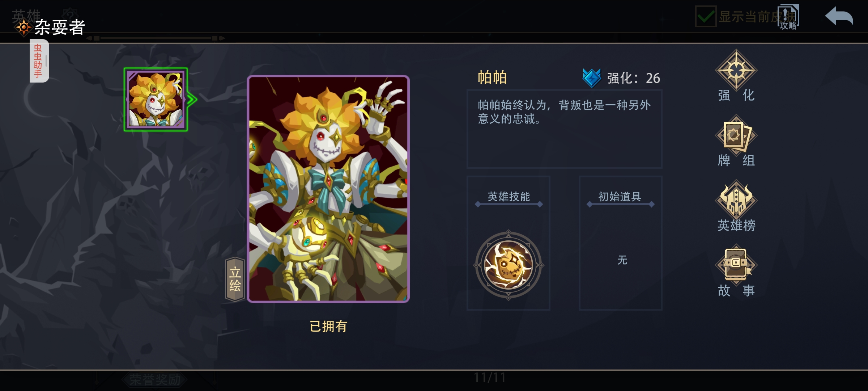The height and width of the screenshot is (391, 868).
Task: Open the 攻略 guide icon
Action: point(788,17)
